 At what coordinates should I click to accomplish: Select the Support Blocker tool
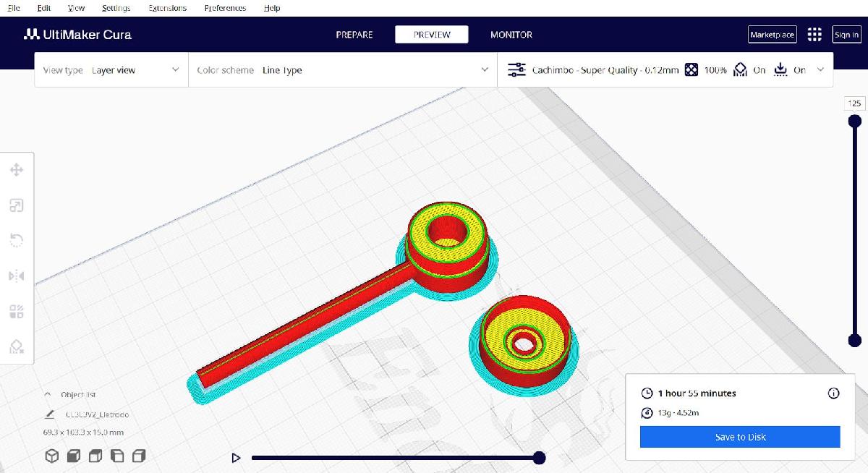point(17,347)
